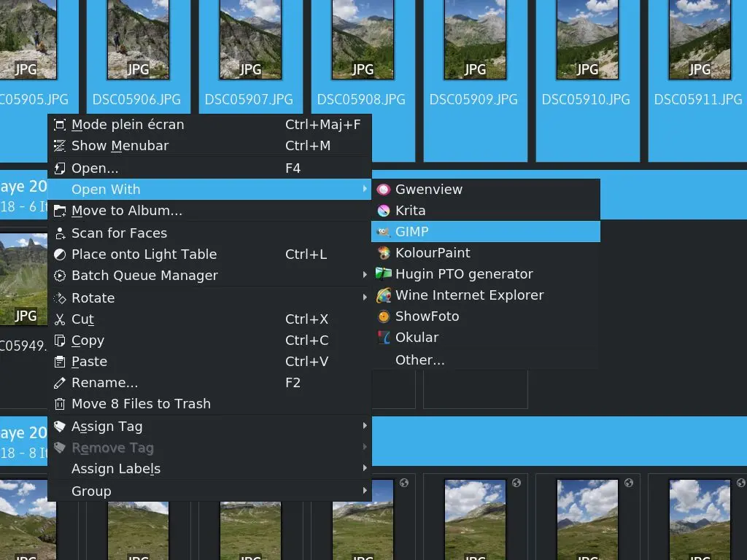View the photo with Okular

[417, 337]
